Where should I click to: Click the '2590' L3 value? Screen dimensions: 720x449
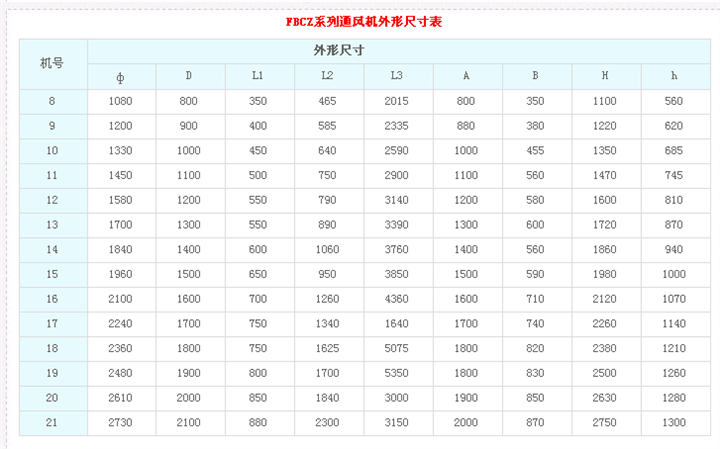pyautogui.click(x=396, y=151)
